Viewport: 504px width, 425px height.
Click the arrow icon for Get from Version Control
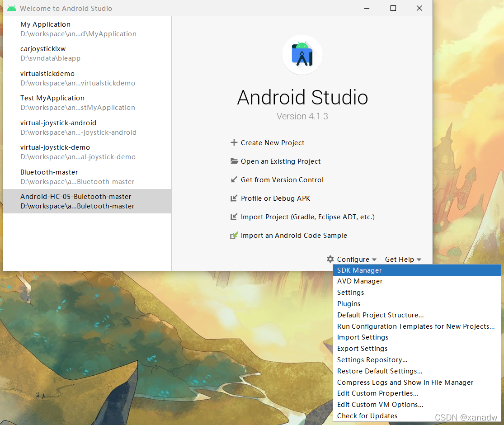(x=234, y=179)
